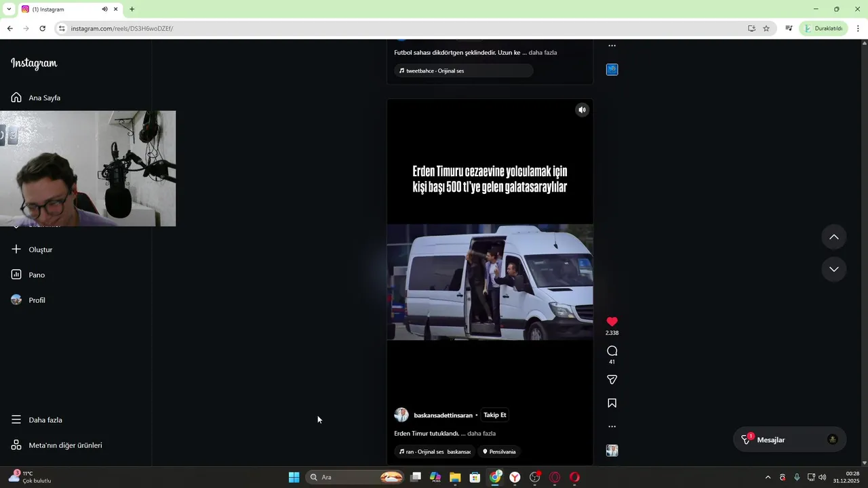Open Windows Start menu
Image resolution: width=868 pixels, height=488 pixels.
coord(294,477)
